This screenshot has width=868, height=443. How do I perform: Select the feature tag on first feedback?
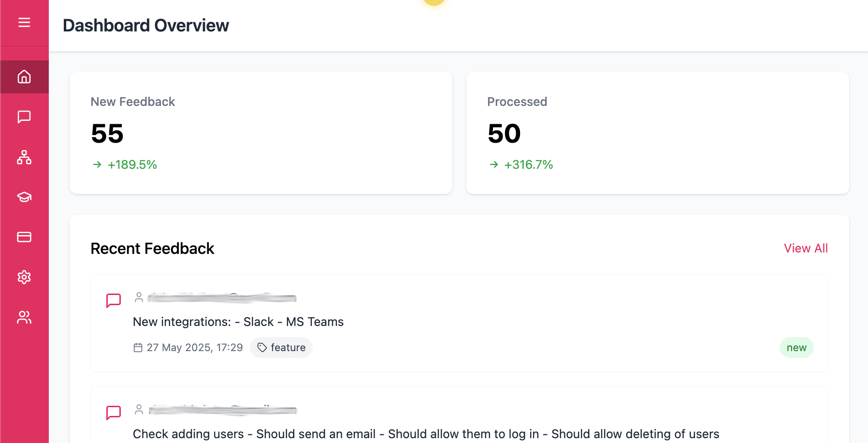281,347
